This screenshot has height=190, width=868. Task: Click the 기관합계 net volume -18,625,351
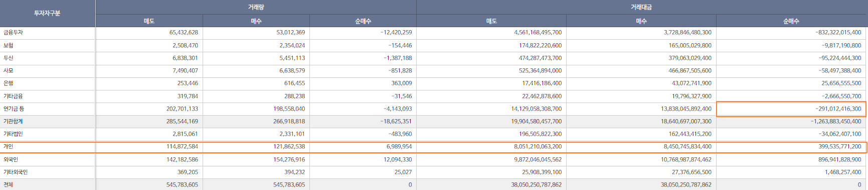tap(396, 122)
